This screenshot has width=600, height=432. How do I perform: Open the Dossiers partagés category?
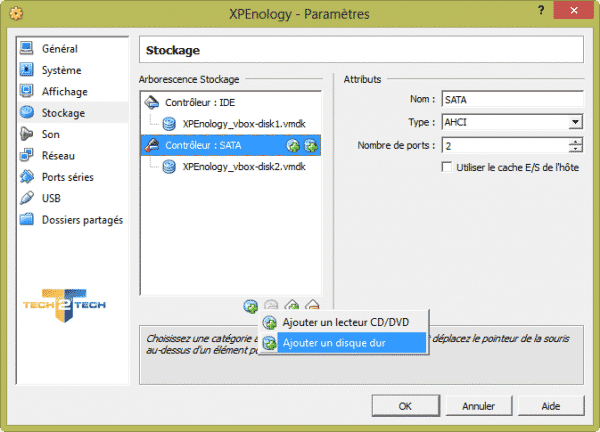[73, 220]
